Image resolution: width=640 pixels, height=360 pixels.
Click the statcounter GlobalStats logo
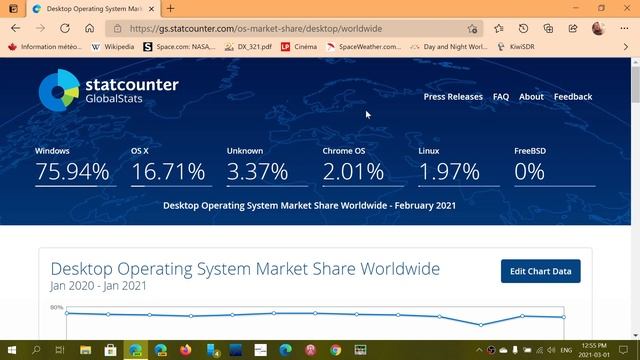pyautogui.click(x=109, y=90)
